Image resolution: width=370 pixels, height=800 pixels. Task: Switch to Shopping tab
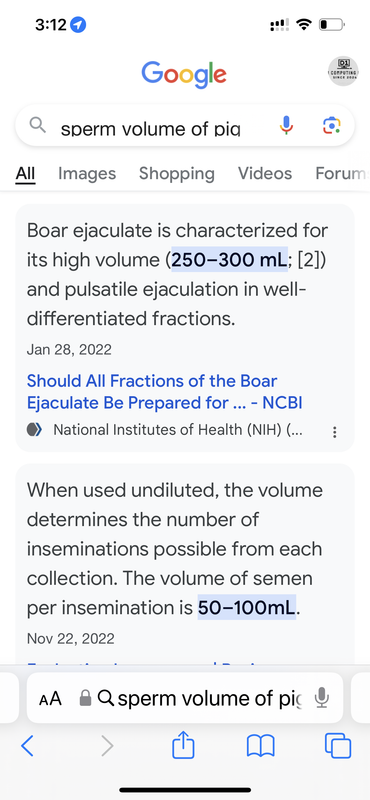(x=177, y=173)
